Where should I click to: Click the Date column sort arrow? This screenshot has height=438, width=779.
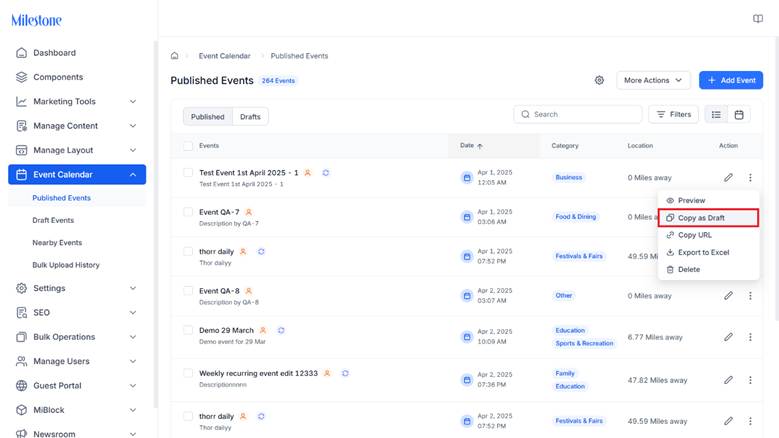[480, 146]
